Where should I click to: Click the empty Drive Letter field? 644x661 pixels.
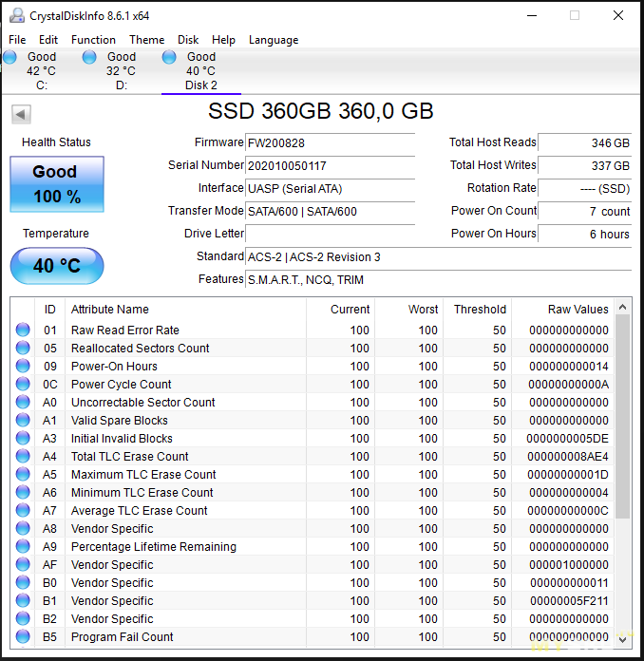tap(331, 234)
